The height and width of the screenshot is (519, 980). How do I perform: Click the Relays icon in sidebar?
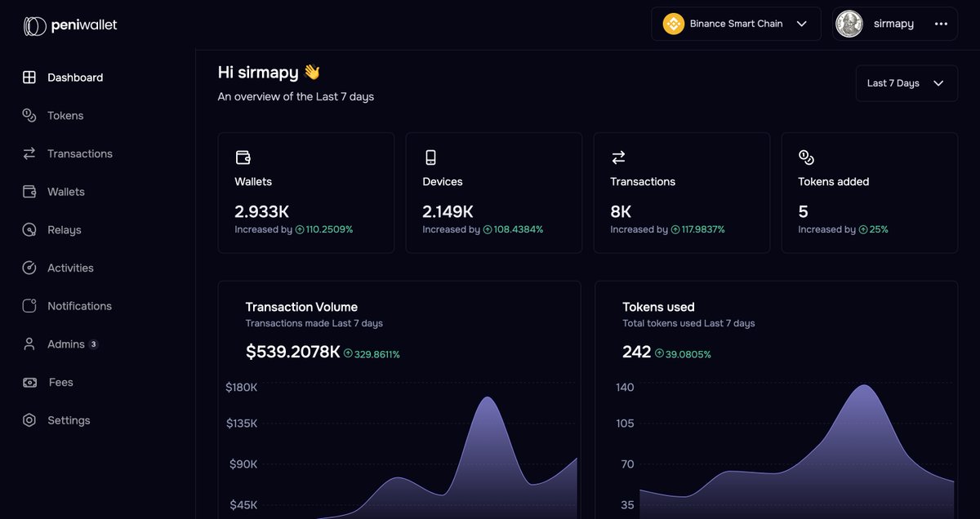click(29, 230)
